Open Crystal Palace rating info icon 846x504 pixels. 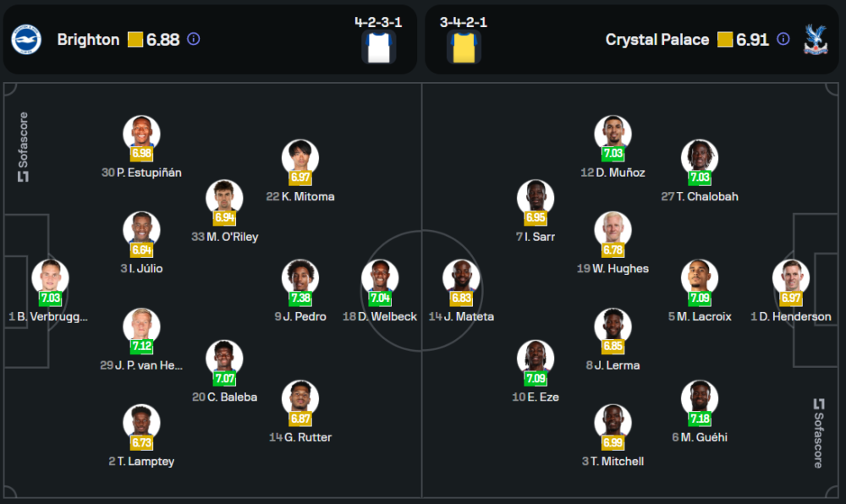click(783, 39)
